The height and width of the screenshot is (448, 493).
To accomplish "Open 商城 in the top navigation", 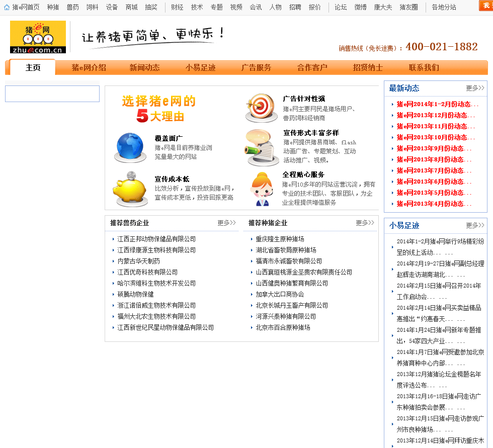I will [x=131, y=7].
